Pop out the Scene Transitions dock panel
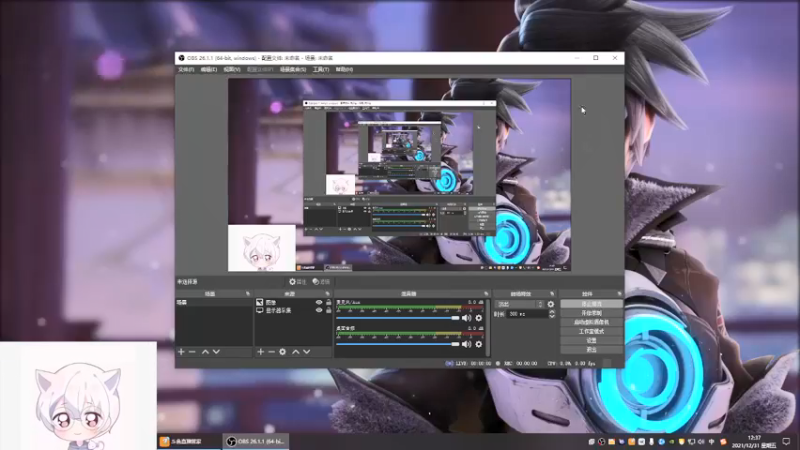 pyautogui.click(x=552, y=294)
